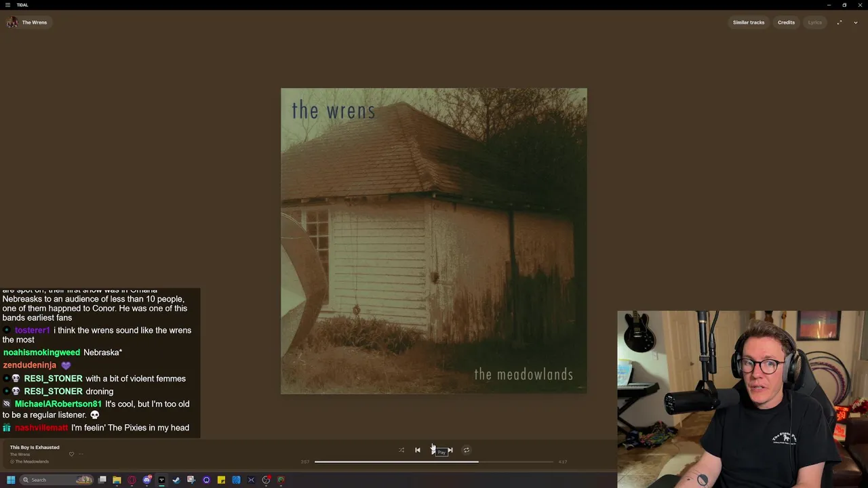Open The Wrens artist link in player bar
Screen dimensions: 868x488
tap(20, 454)
